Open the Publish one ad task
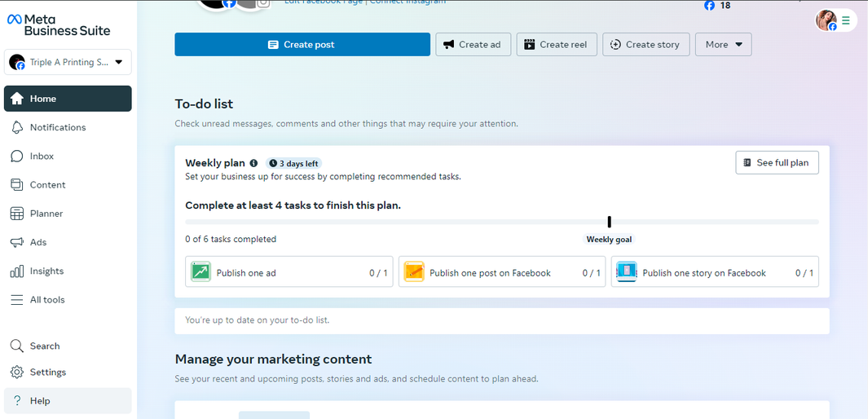This screenshot has height=419, width=868. [289, 271]
